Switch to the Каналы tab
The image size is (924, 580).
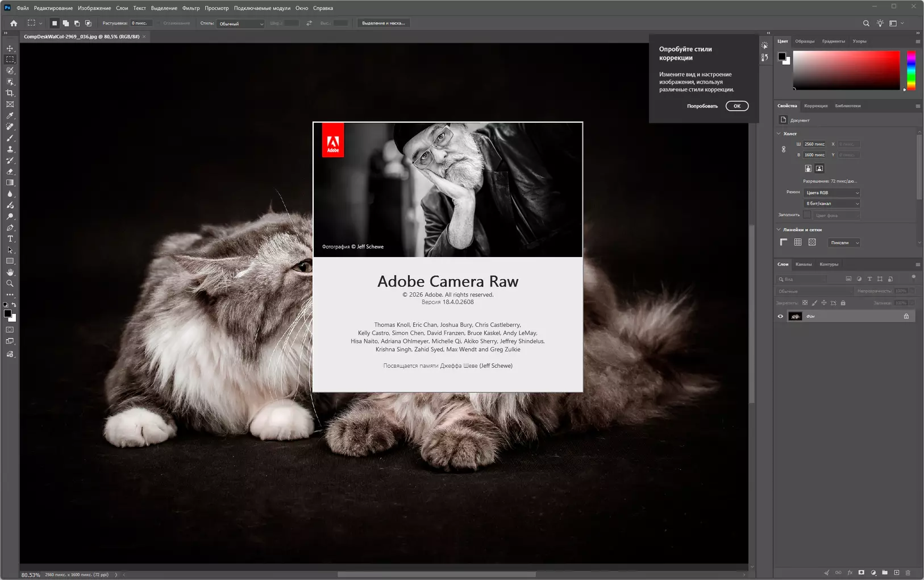[804, 264]
